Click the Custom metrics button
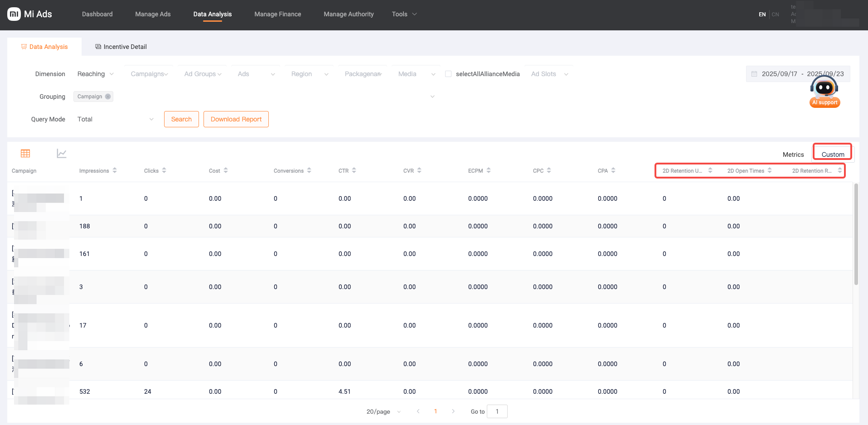 (833, 154)
